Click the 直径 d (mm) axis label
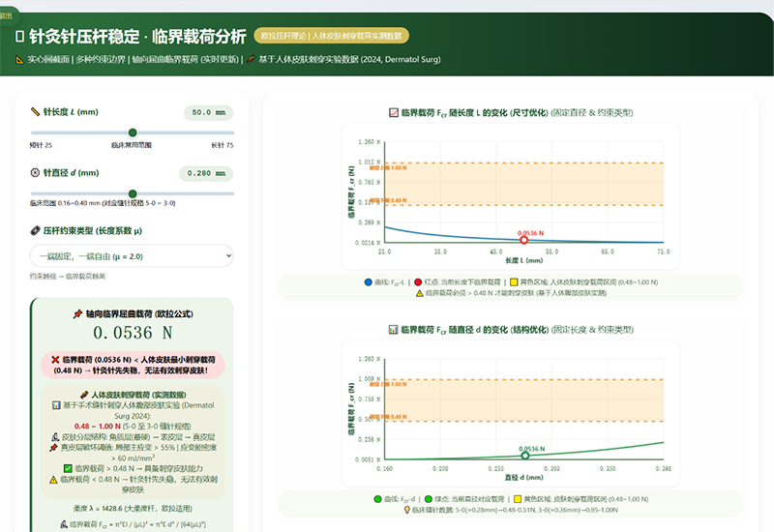Image resolution: width=774 pixels, height=532 pixels. click(523, 477)
